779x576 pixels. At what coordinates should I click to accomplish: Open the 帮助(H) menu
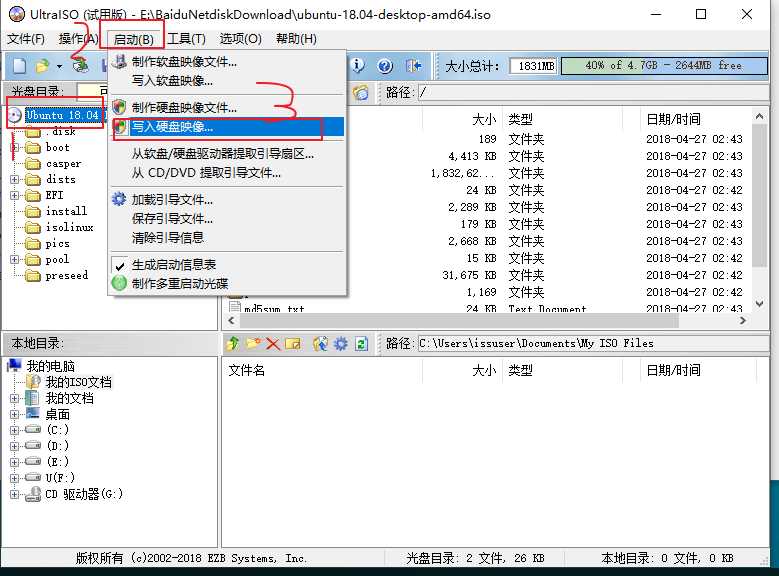coord(296,39)
